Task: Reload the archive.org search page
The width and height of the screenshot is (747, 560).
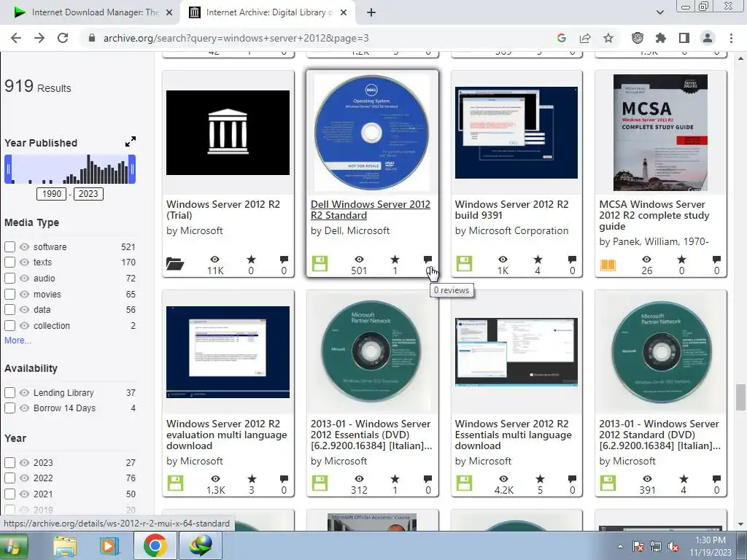Action: [x=63, y=38]
